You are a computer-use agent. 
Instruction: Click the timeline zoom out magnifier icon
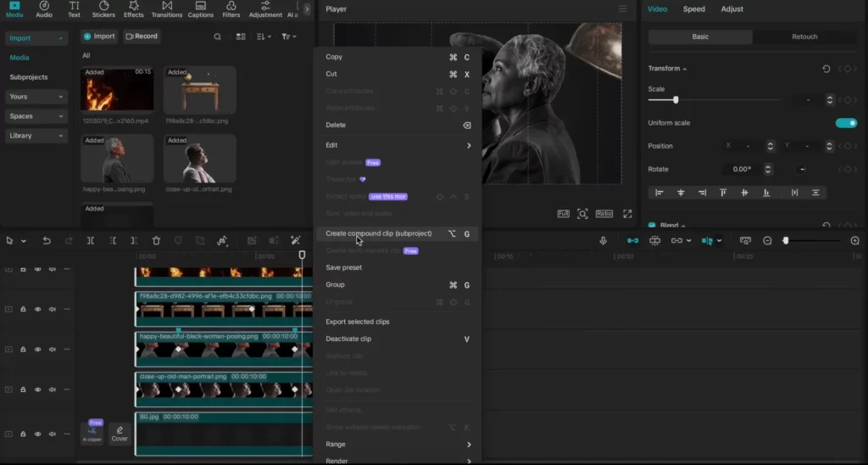[x=767, y=240]
